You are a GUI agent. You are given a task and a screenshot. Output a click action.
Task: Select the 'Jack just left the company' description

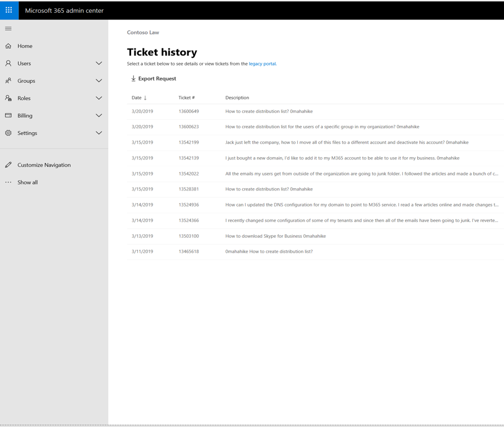pos(347,142)
